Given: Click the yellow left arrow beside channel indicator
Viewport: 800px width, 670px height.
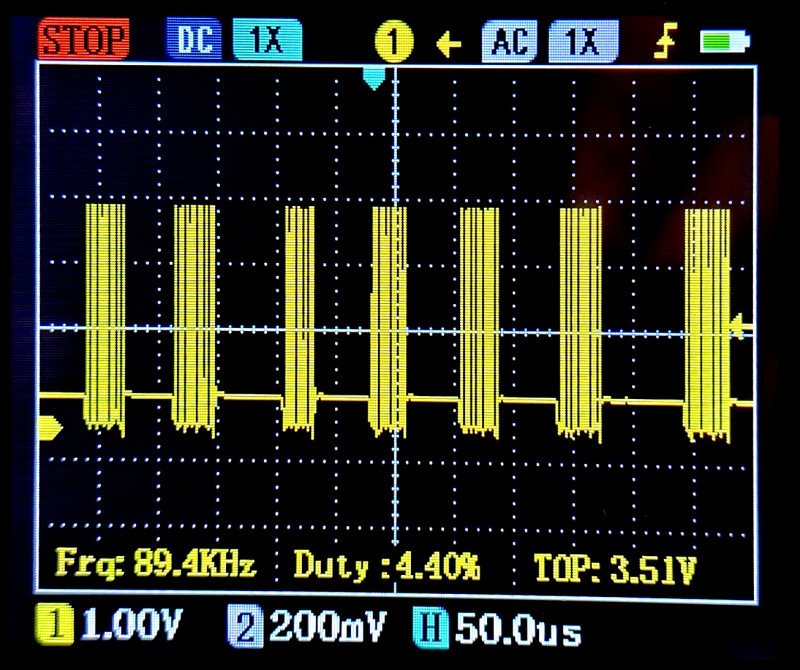Looking at the screenshot, I should pos(449,43).
